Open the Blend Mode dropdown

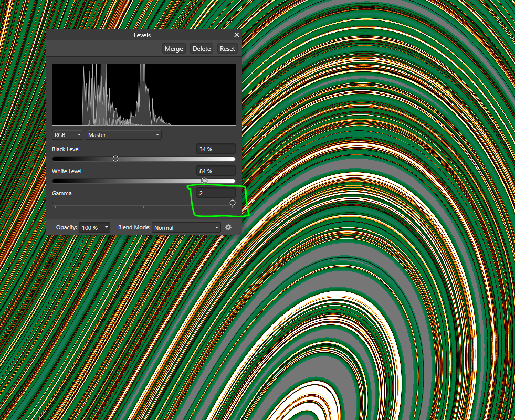click(186, 227)
